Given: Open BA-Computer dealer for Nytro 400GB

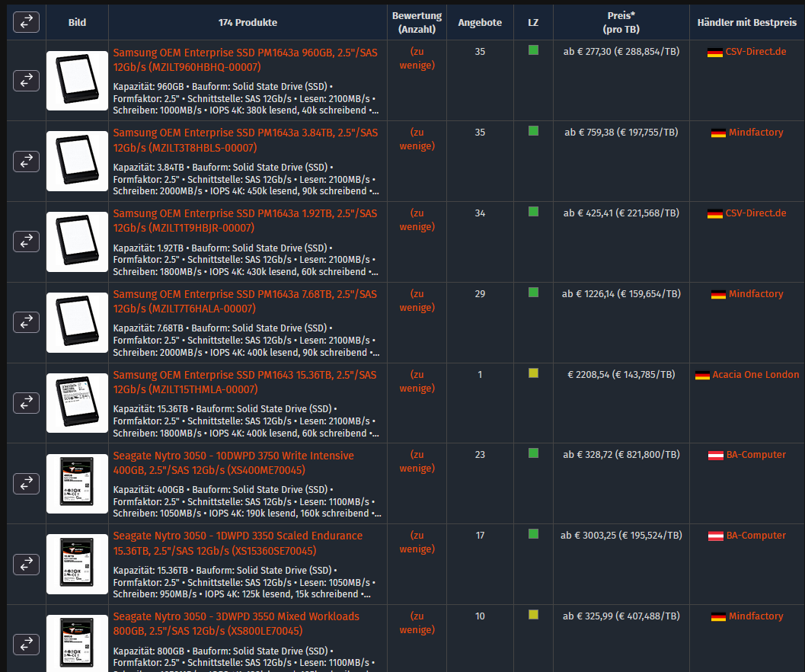Looking at the screenshot, I should pos(756,454).
